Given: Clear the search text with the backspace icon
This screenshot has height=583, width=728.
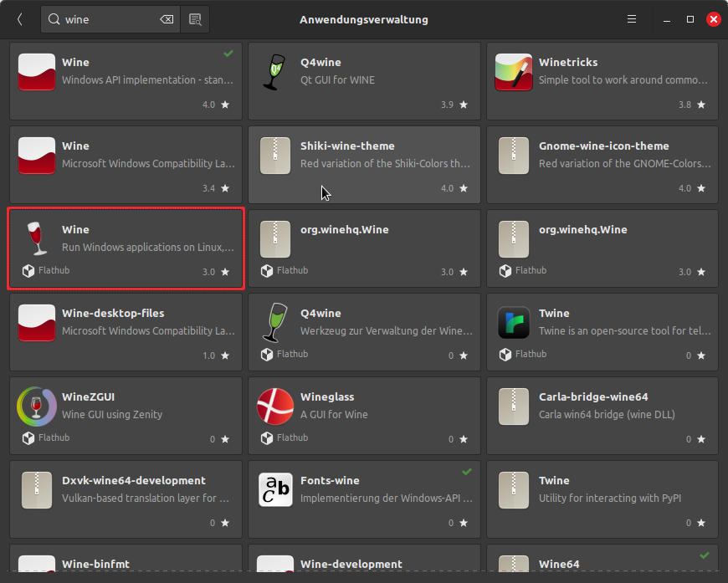Looking at the screenshot, I should pos(167,19).
